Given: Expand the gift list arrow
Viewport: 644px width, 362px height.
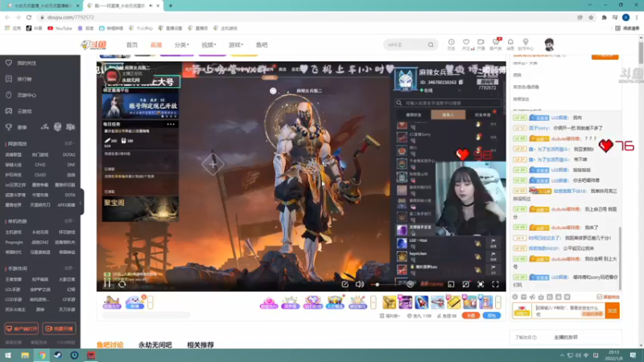Looking at the screenshot, I should pyautogui.click(x=498, y=302).
